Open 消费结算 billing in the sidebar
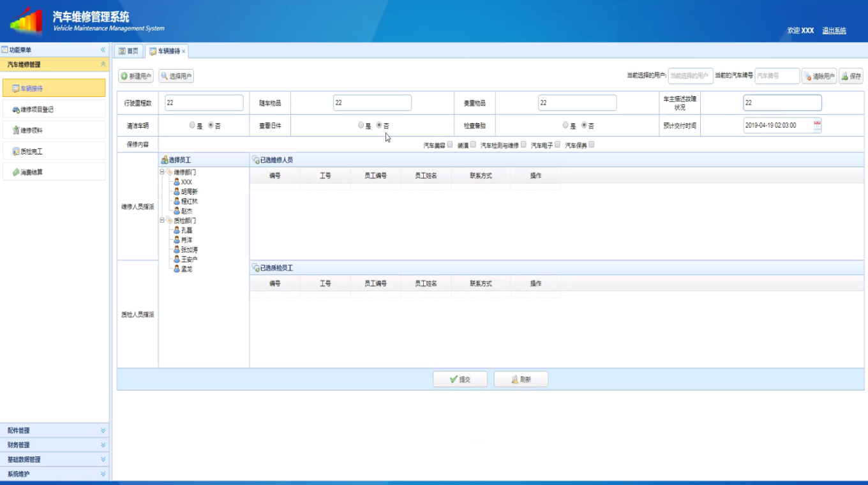 31,172
